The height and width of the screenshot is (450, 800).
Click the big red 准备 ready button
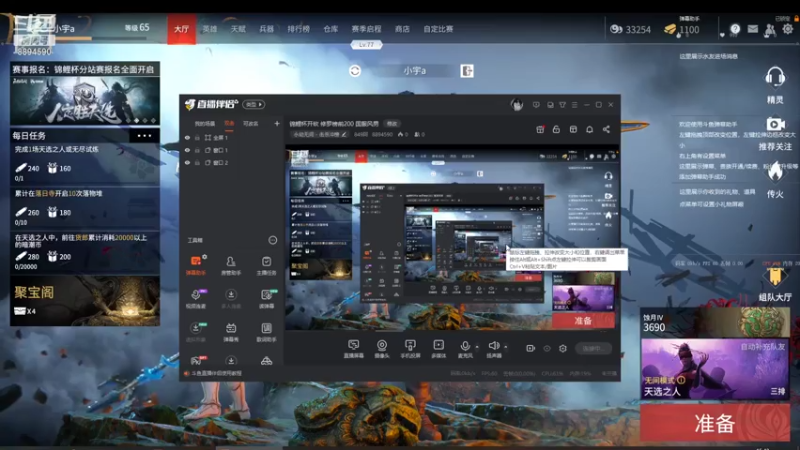715,423
